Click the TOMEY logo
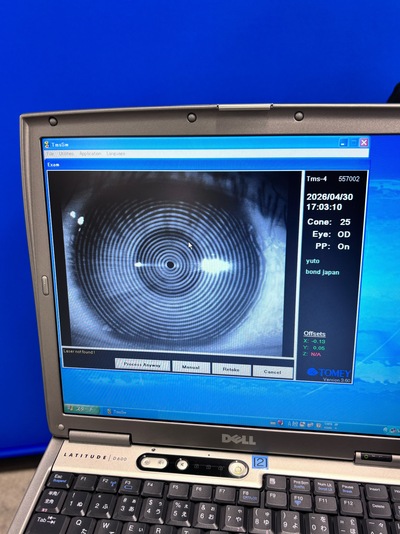The image size is (400, 534). (329, 373)
